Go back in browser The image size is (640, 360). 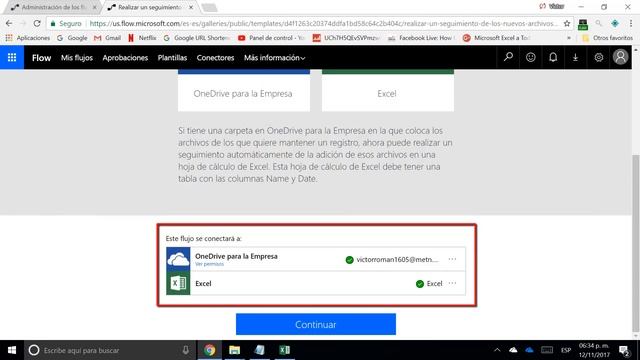[9, 24]
